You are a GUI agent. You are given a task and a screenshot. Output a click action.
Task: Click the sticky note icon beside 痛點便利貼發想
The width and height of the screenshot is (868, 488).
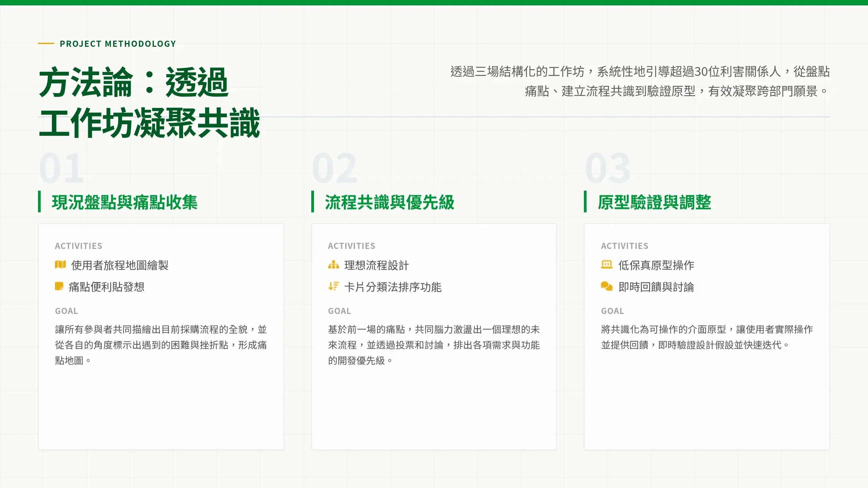[x=59, y=286]
